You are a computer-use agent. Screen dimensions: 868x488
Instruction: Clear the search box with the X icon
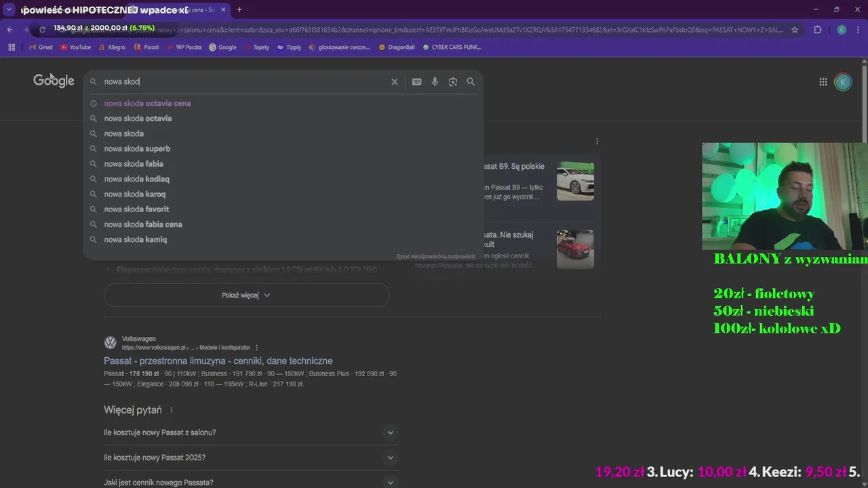pyautogui.click(x=394, y=81)
